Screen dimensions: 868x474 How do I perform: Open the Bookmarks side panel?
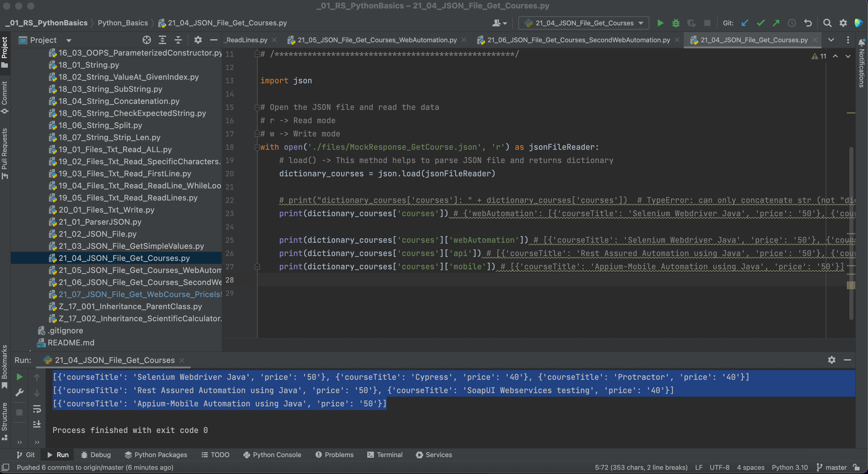5,367
